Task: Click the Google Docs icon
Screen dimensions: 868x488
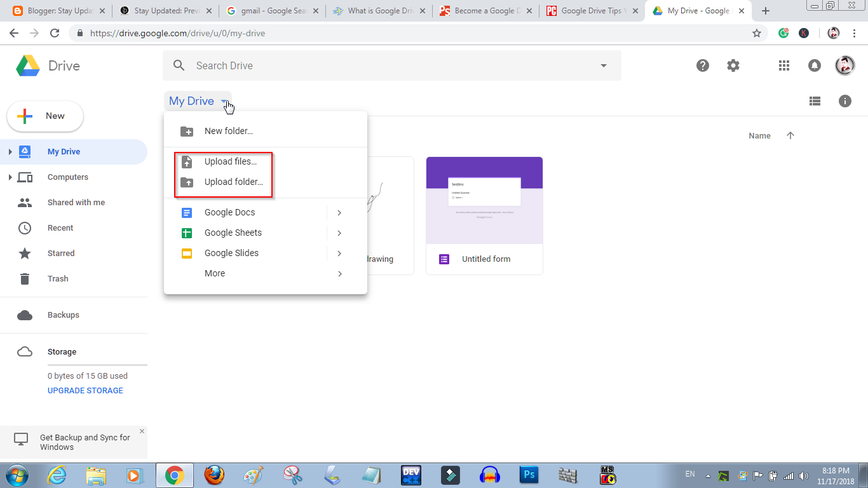Action: (187, 212)
